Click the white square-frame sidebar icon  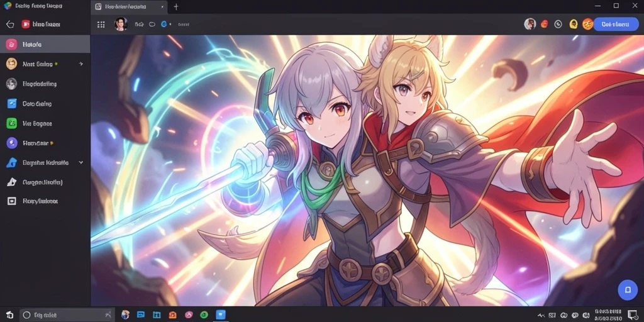(11, 201)
